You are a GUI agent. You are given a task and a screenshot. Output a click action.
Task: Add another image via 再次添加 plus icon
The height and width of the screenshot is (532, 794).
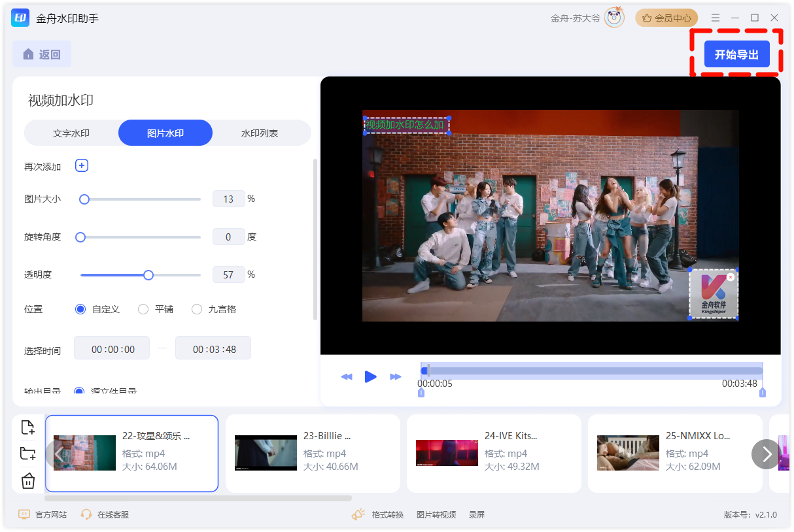[82, 166]
